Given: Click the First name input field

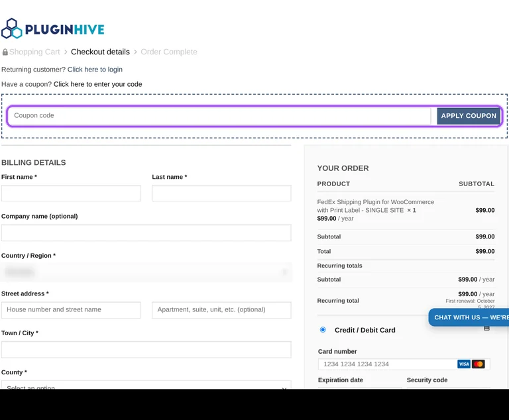Looking at the screenshot, I should (71, 193).
